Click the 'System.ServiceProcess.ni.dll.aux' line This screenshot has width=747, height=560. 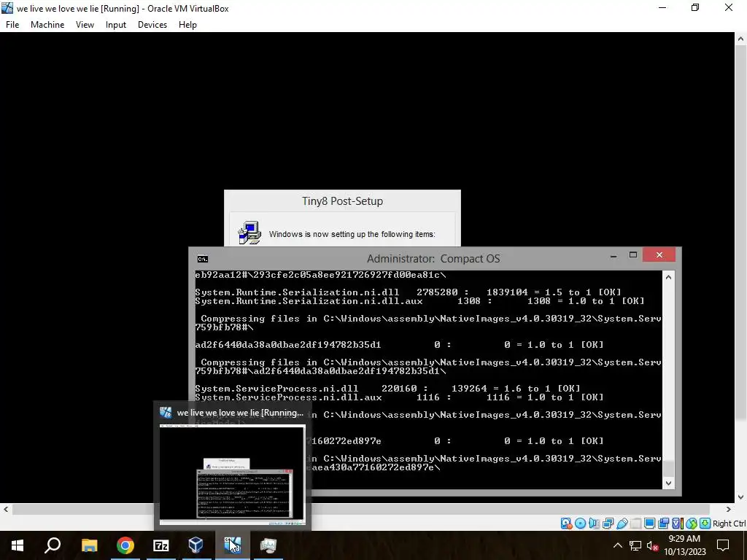(x=399, y=397)
